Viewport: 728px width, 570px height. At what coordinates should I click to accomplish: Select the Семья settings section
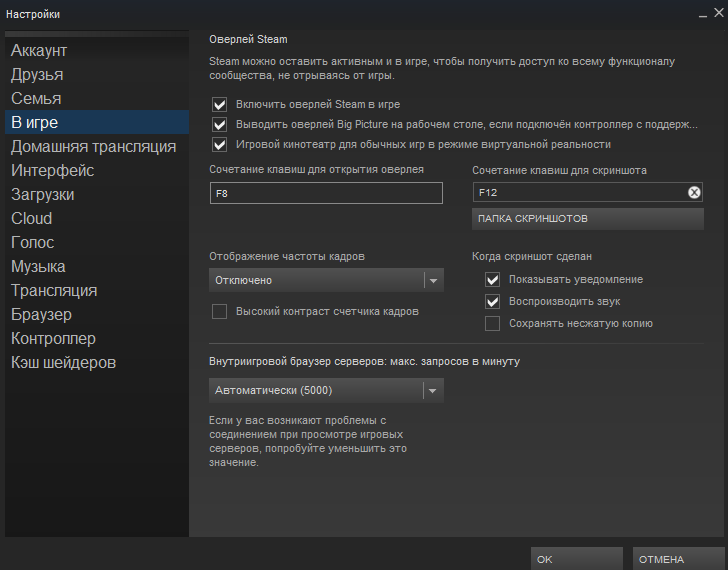pos(97,98)
